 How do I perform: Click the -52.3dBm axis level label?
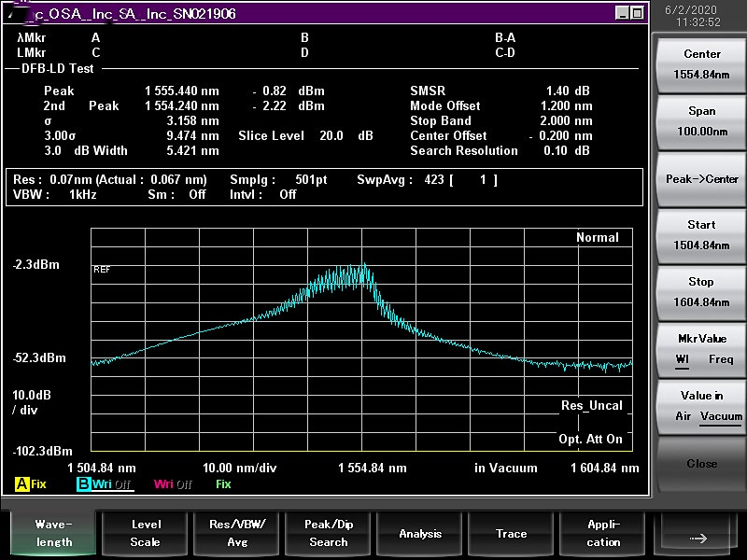point(39,358)
